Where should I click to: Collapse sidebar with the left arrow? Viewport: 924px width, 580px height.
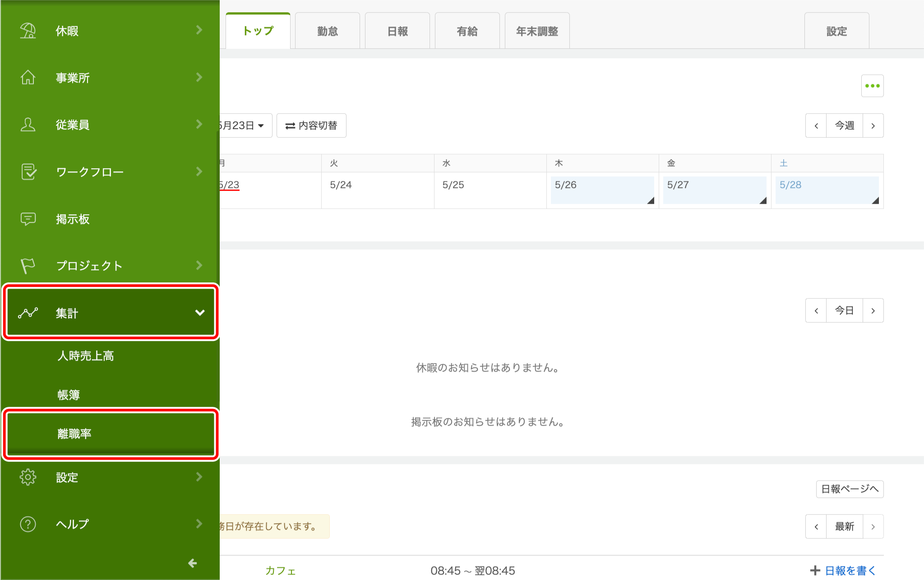(x=193, y=563)
